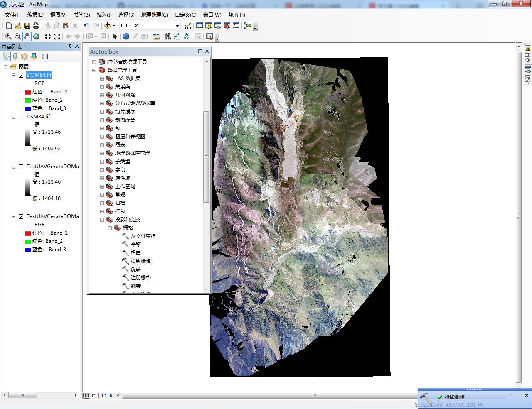The image size is (532, 409).
Task: Open the map scale dropdown
Action: pyautogui.click(x=177, y=26)
